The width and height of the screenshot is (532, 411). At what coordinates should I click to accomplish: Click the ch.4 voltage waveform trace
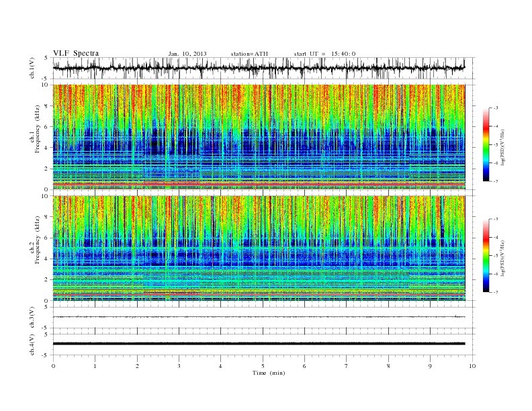tap(259, 344)
